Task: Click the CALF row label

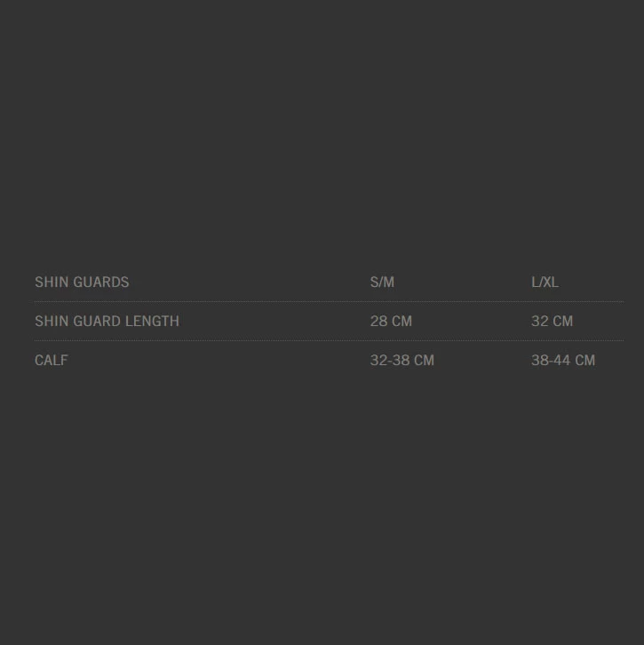Action: 52,361
